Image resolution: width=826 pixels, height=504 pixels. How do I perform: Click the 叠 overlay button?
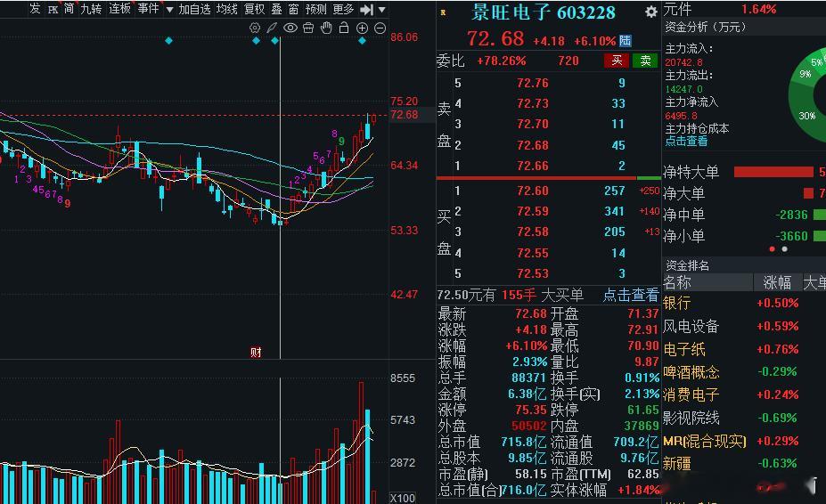point(276,9)
